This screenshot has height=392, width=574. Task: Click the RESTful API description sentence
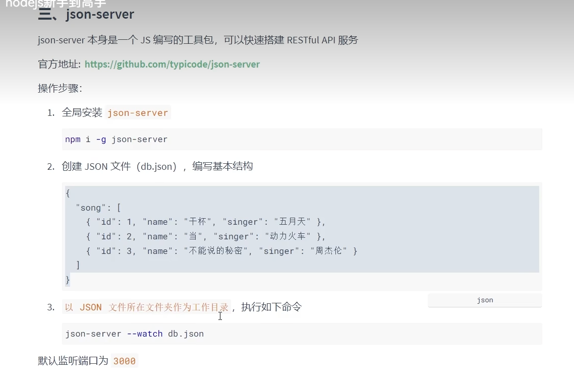pos(197,40)
